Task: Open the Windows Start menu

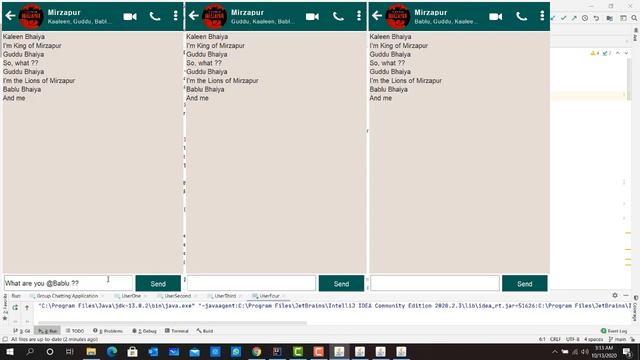Action: point(9,351)
